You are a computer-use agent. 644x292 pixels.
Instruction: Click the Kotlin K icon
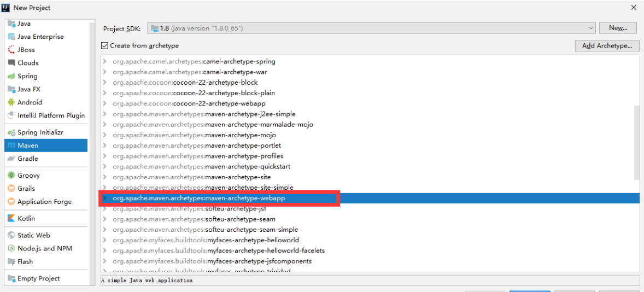[11, 219]
